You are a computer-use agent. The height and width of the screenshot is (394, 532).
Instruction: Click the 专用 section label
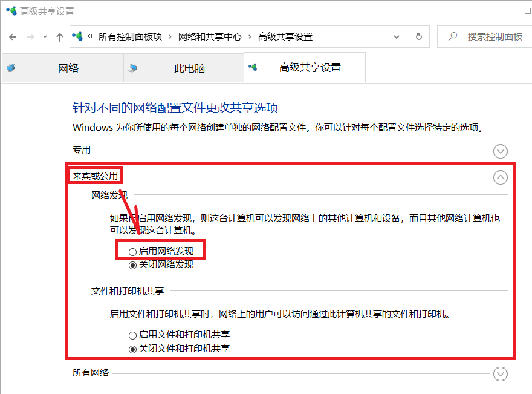tap(82, 149)
